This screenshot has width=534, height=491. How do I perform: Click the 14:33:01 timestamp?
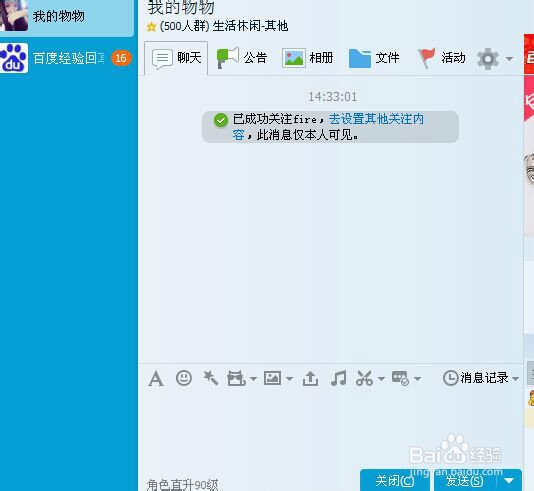tap(332, 97)
